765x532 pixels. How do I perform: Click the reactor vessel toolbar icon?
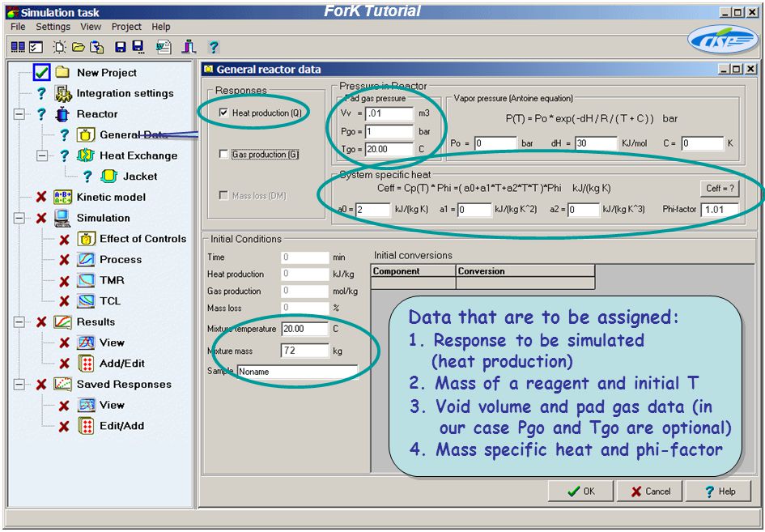[x=189, y=47]
